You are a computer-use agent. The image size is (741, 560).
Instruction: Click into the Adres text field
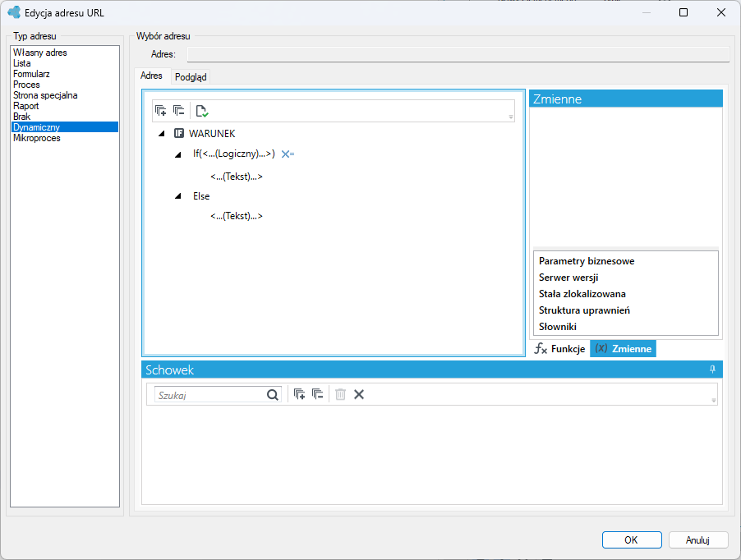pyautogui.click(x=458, y=54)
